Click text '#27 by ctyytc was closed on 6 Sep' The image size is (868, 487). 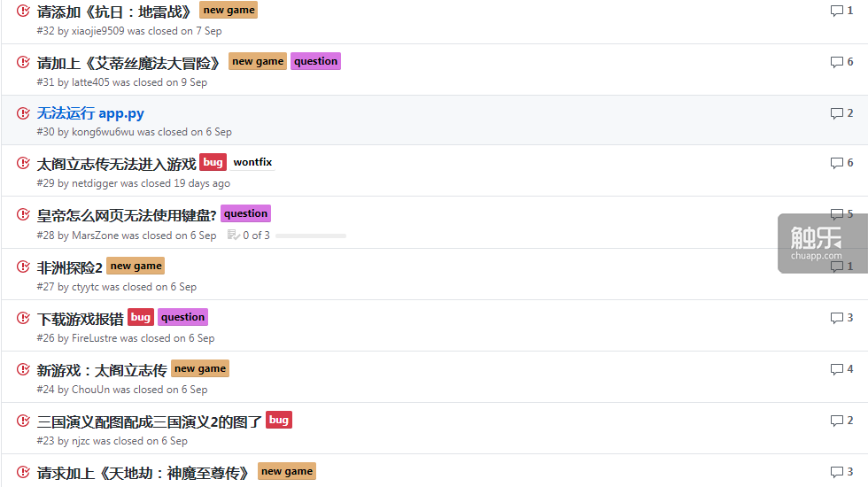point(116,287)
